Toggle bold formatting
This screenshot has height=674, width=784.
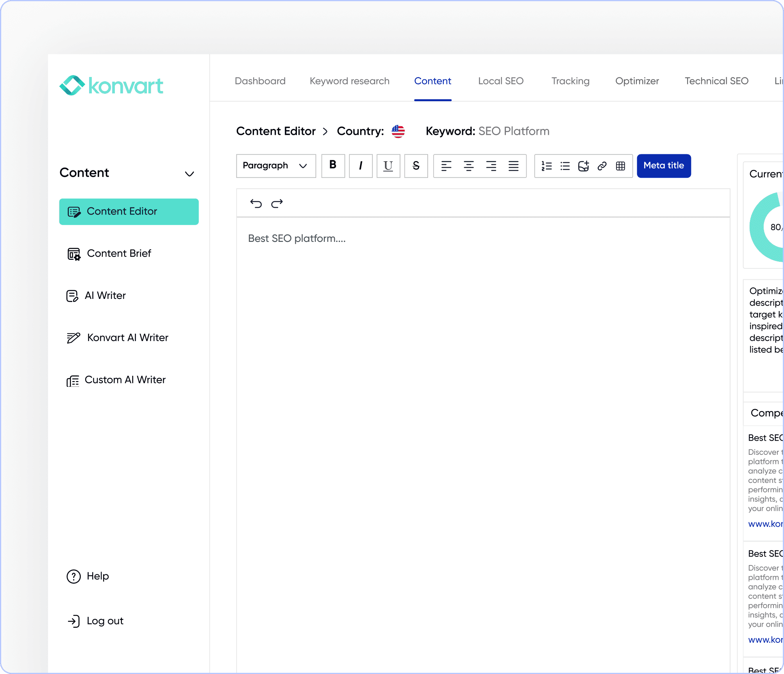coord(332,166)
